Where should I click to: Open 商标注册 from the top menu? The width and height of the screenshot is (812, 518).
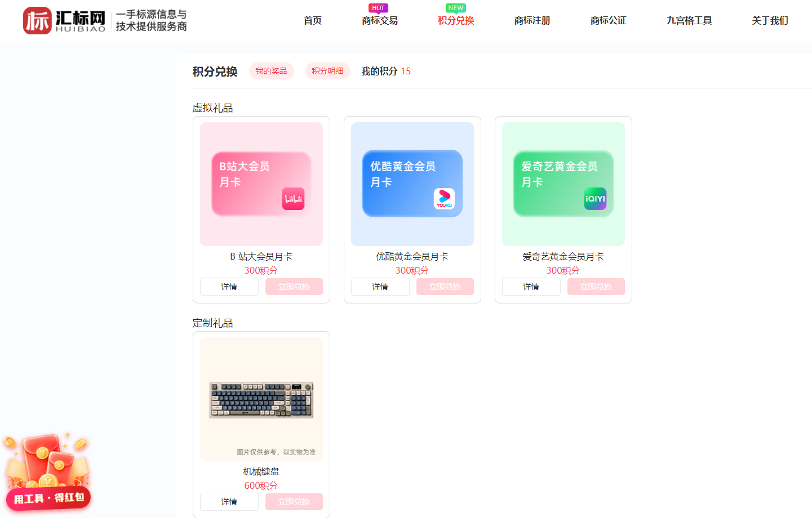[533, 21]
